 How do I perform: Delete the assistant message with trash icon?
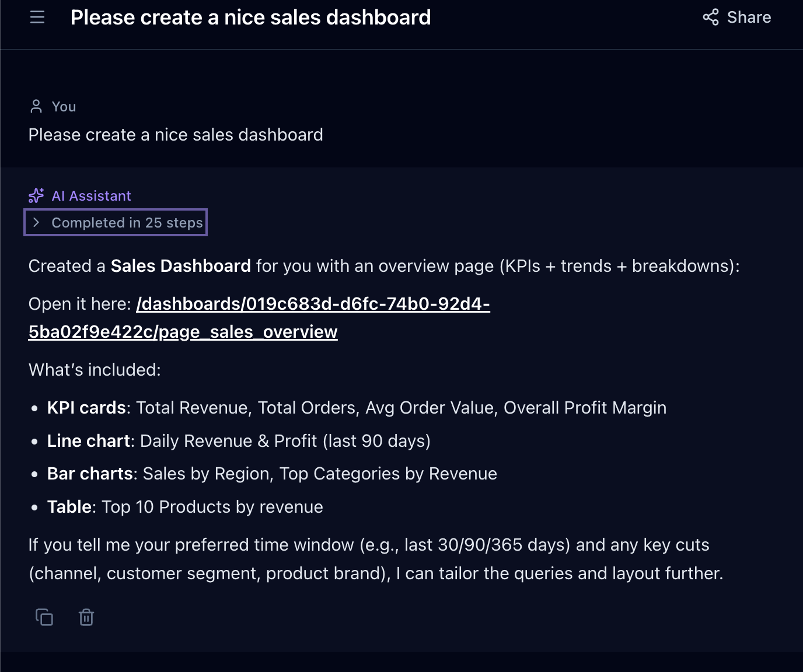86,617
